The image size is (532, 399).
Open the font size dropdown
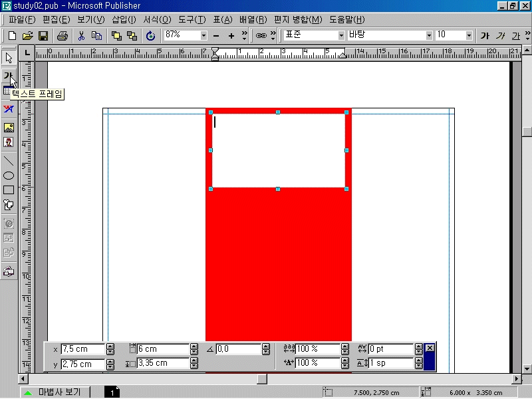click(469, 36)
